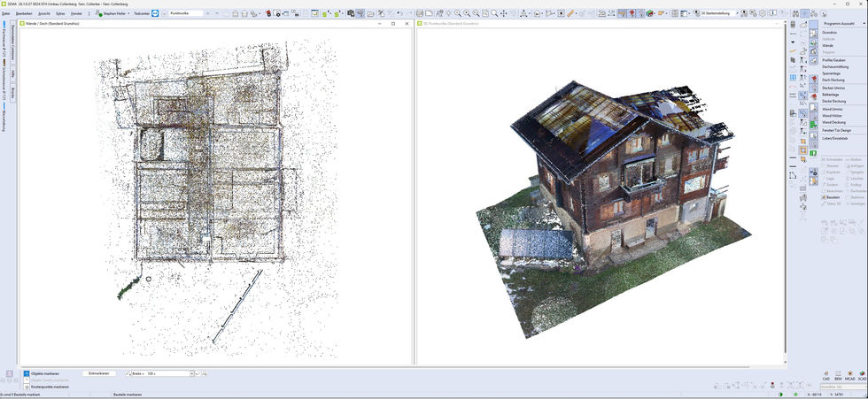This screenshot has height=399, width=868.
Task: Click the print icon in the toolbar
Action: [420, 13]
